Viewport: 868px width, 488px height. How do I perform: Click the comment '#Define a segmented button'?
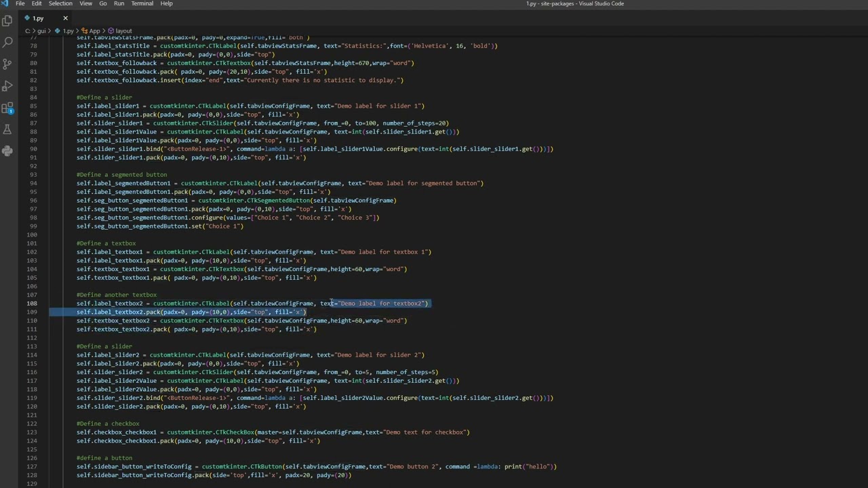(121, 174)
